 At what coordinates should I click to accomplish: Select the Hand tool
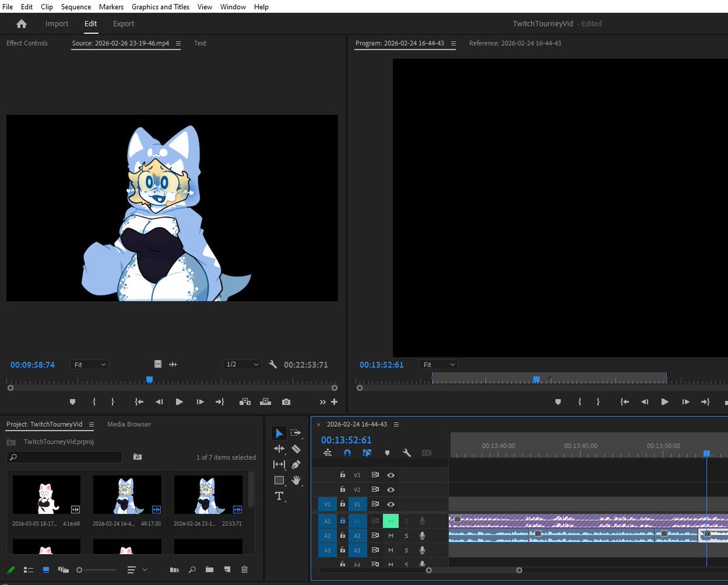tap(296, 480)
